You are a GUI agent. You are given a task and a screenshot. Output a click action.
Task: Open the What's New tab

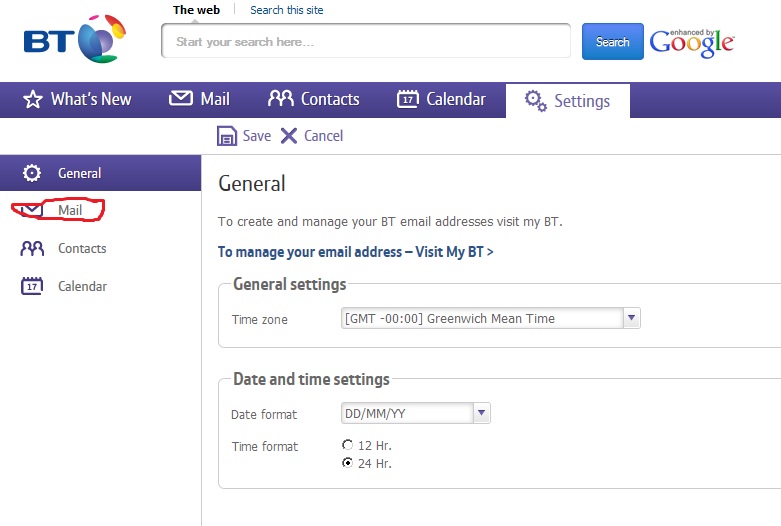click(x=77, y=100)
